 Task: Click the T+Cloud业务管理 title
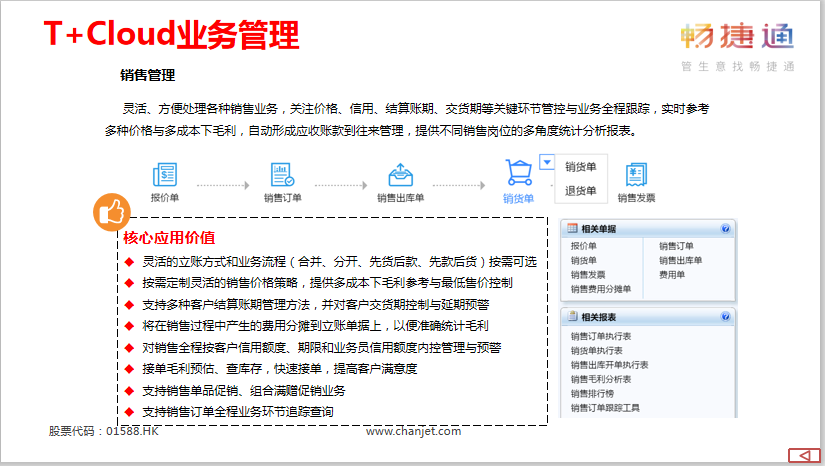click(172, 34)
